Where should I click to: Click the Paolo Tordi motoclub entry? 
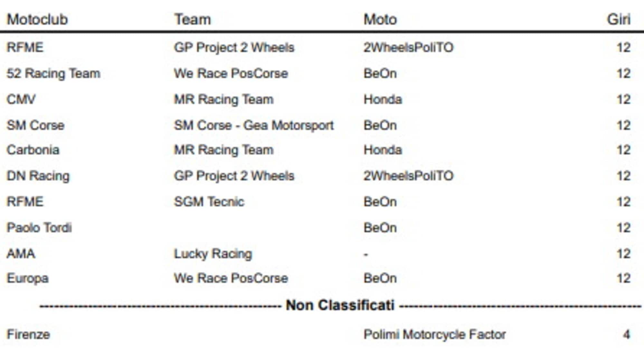pyautogui.click(x=39, y=227)
